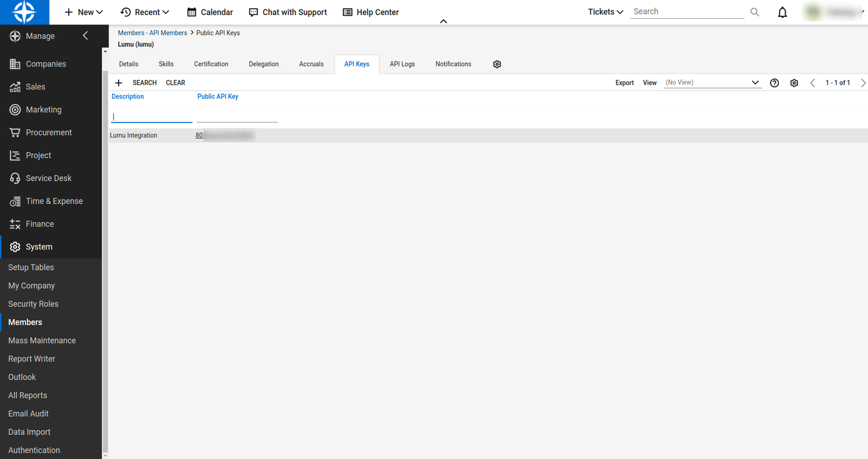Click the magnifier icon beside the search box
Image resolution: width=868 pixels, height=459 pixels.
click(x=754, y=12)
